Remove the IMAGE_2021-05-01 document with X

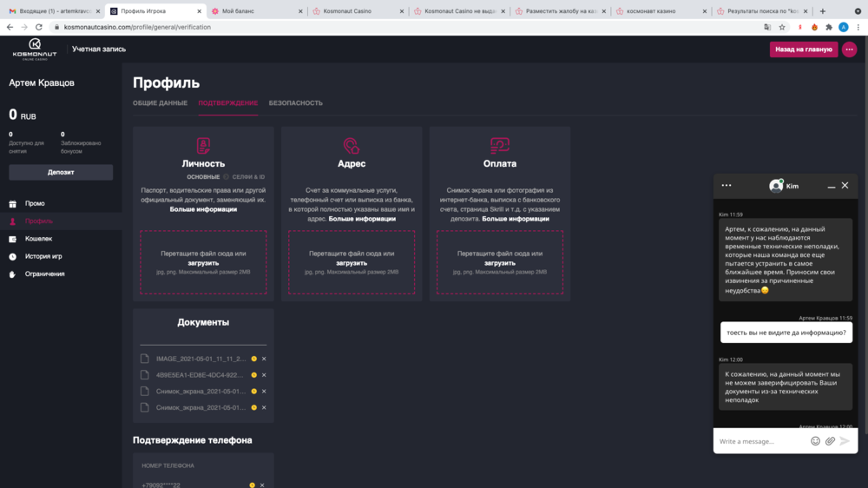pos(264,359)
